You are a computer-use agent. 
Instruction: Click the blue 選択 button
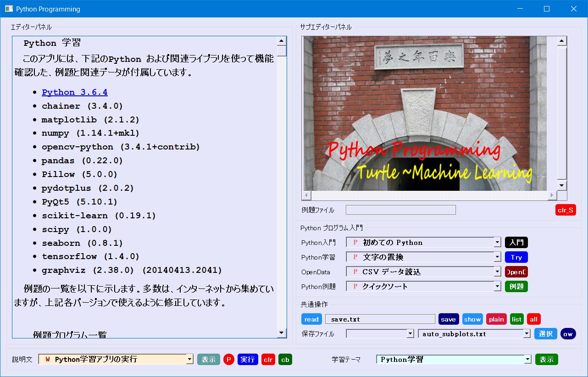click(546, 333)
